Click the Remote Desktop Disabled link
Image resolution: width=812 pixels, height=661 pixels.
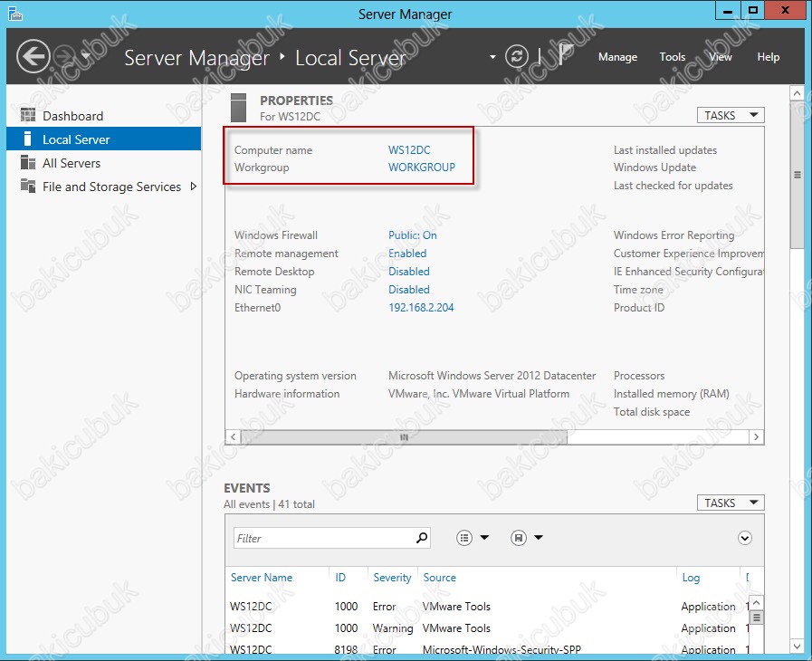tap(409, 272)
